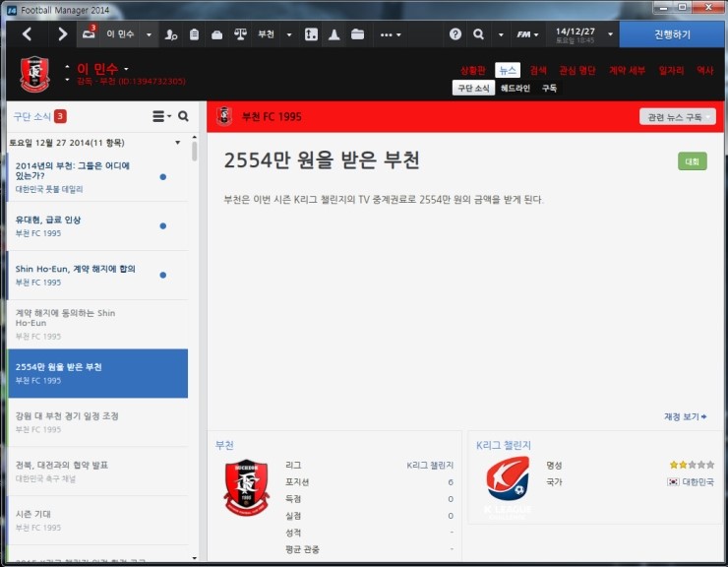
Task: Click the 부천 panel heading link
Action: (x=224, y=445)
